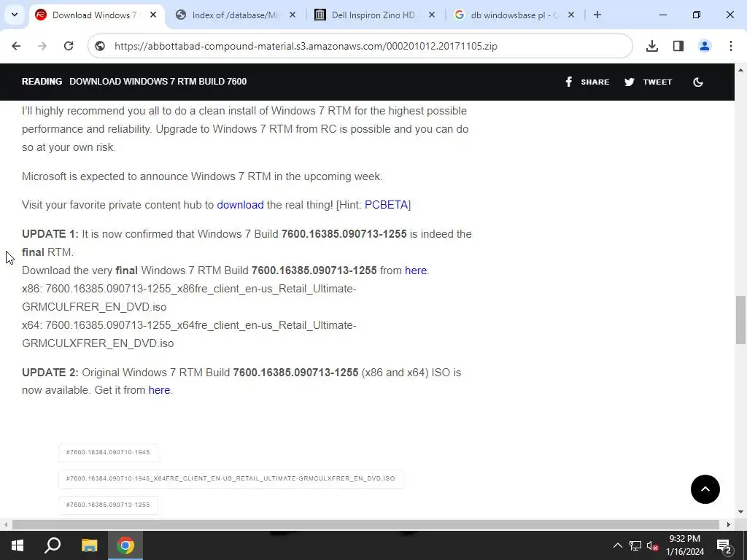Close the Download Windows 7 tab

coord(153,15)
